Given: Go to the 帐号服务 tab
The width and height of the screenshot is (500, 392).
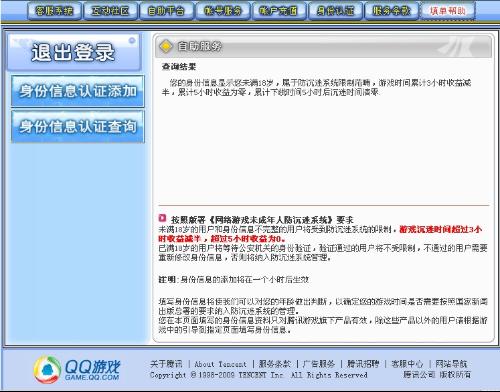Looking at the screenshot, I should coord(223,11).
